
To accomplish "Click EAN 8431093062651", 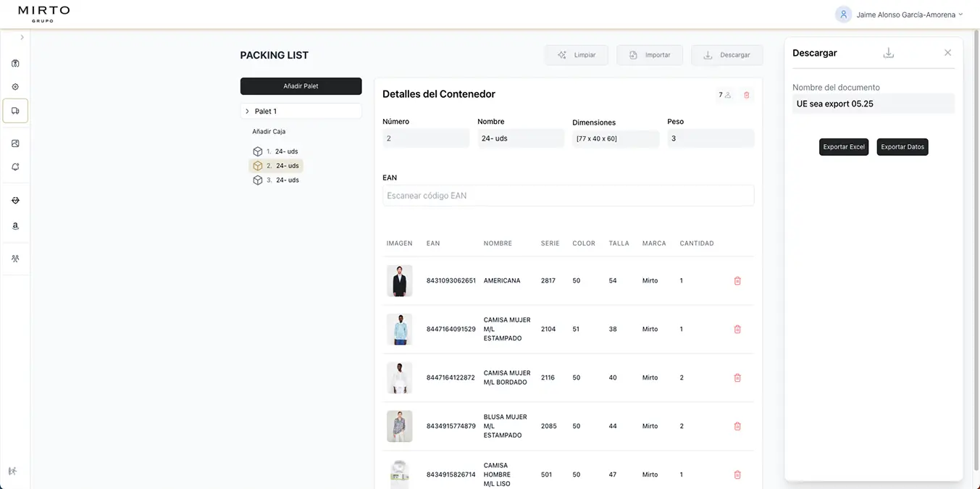I will click(451, 280).
